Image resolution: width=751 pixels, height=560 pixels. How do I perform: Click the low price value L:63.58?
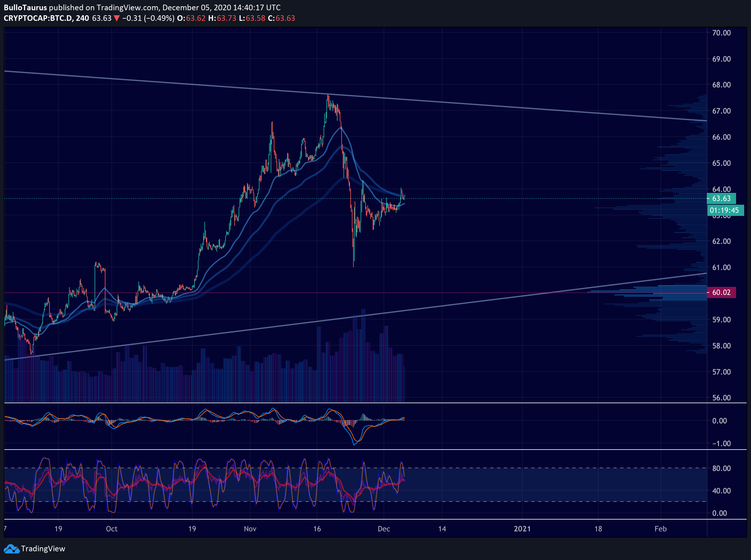[x=252, y=18]
